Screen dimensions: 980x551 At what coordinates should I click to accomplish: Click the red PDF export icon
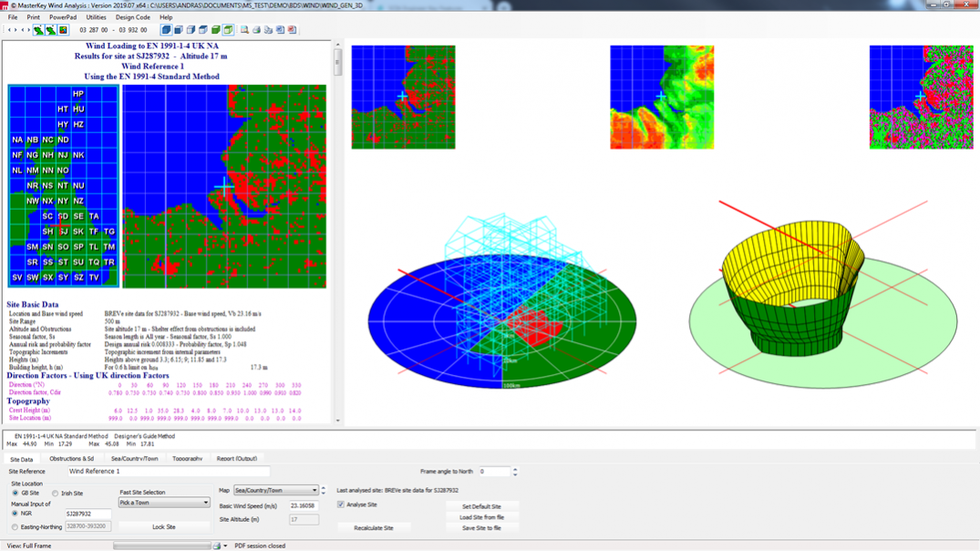pos(292,29)
